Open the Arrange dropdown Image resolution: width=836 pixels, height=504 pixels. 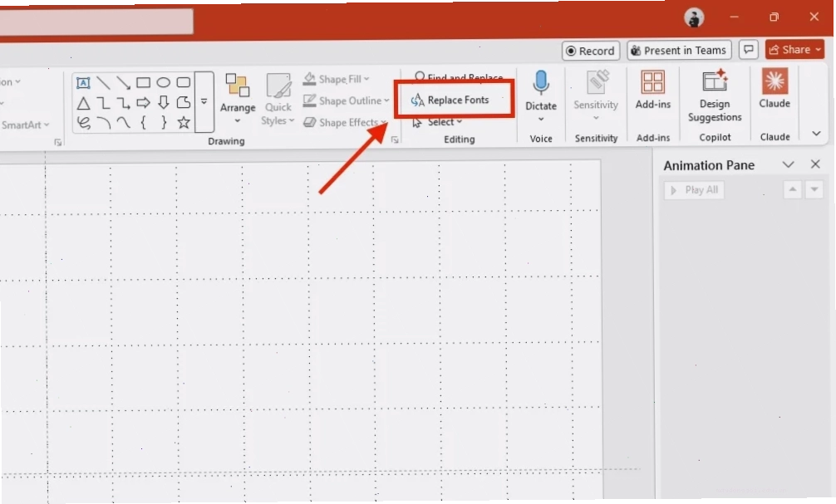[x=238, y=100]
